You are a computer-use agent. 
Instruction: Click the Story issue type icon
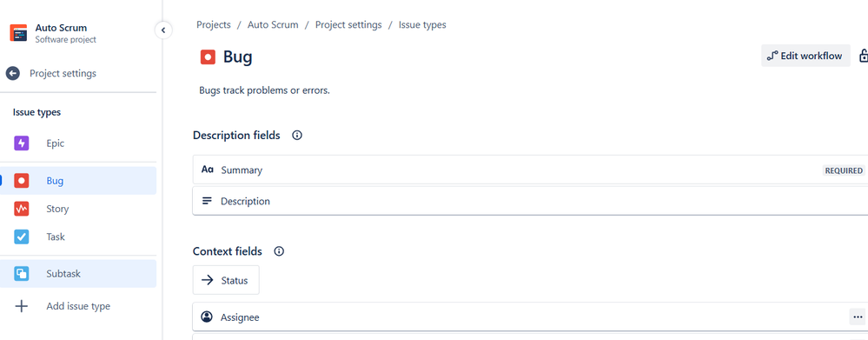(22, 209)
